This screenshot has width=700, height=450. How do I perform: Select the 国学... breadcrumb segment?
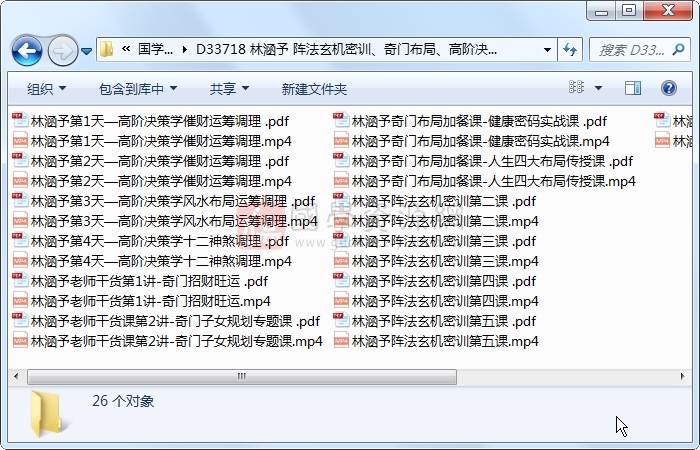point(155,49)
